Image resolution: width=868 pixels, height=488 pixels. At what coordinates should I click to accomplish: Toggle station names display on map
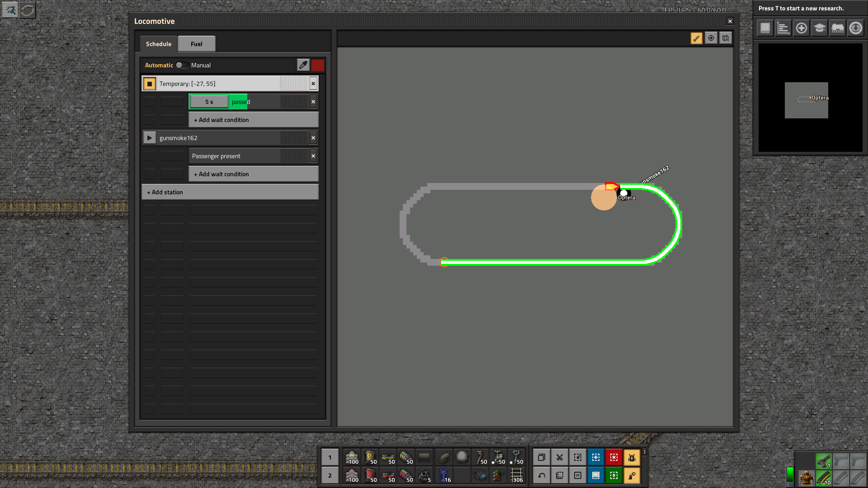tap(697, 38)
